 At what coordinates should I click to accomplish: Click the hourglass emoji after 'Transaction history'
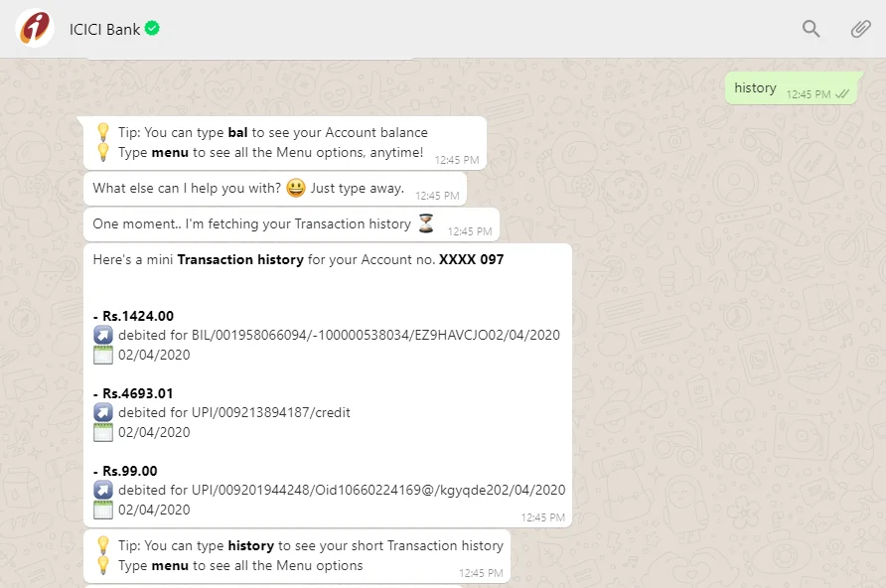425,223
